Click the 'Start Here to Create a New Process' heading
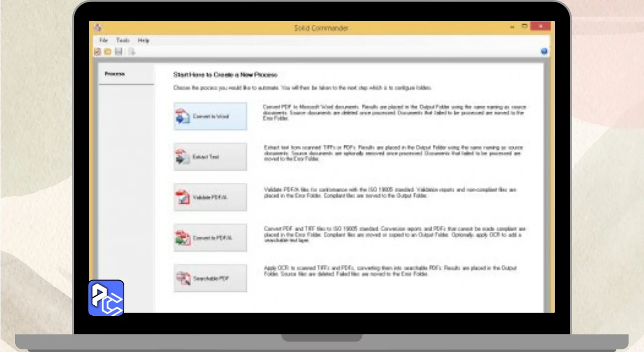 [x=225, y=74]
